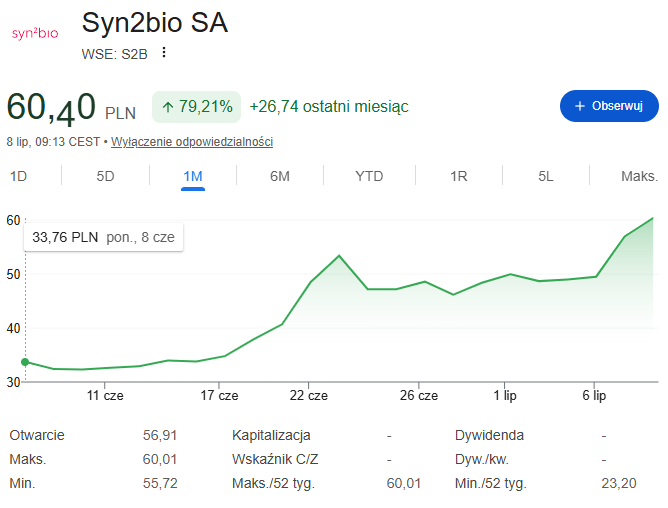The width and height of the screenshot is (668, 508).
Task: Click the Obserwuj follow button
Action: pos(609,106)
